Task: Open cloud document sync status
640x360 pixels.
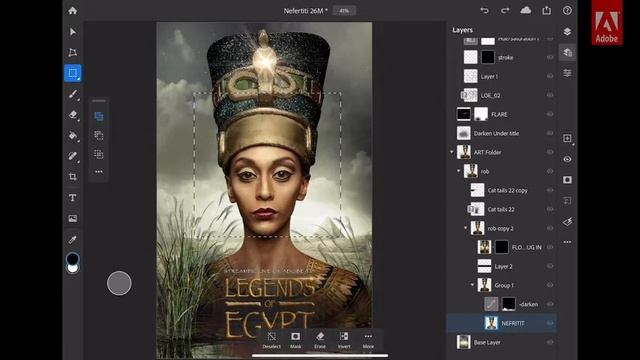Action: coord(526,10)
